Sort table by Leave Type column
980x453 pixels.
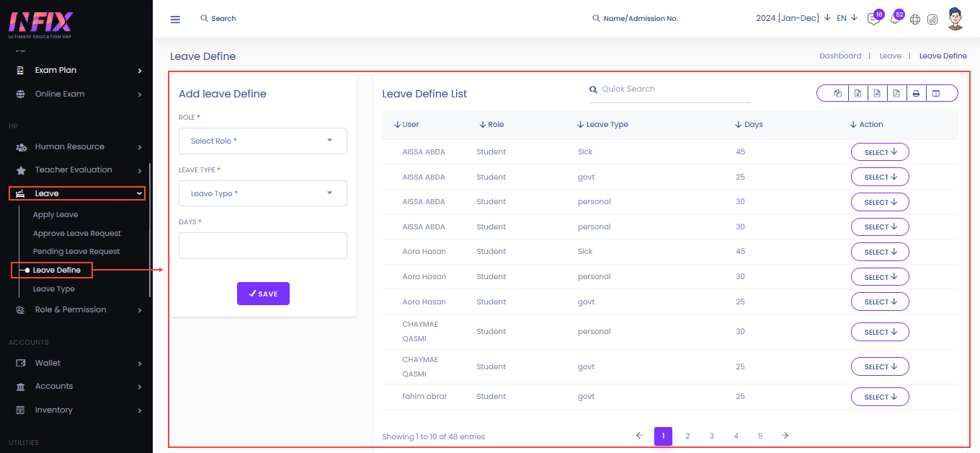(x=602, y=125)
